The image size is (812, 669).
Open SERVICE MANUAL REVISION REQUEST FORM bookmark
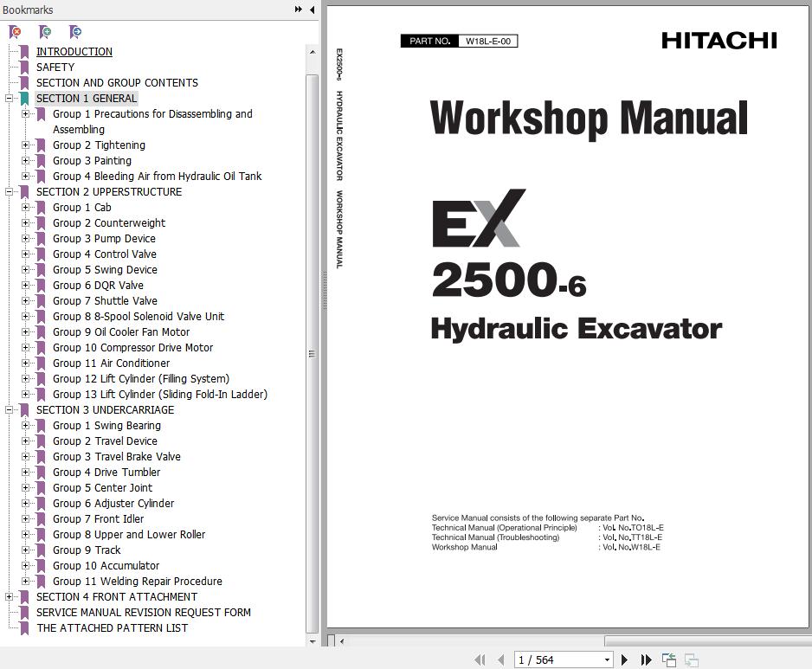(x=144, y=612)
